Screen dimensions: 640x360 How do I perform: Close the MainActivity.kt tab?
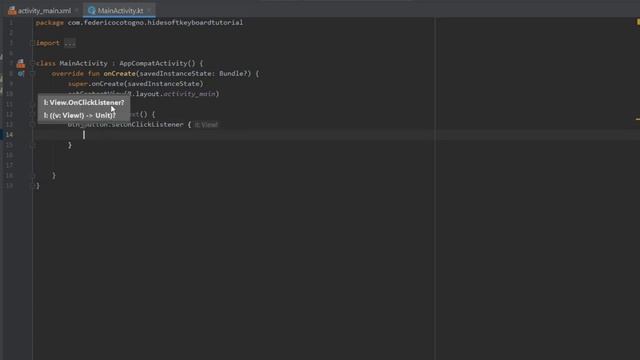click(x=149, y=10)
